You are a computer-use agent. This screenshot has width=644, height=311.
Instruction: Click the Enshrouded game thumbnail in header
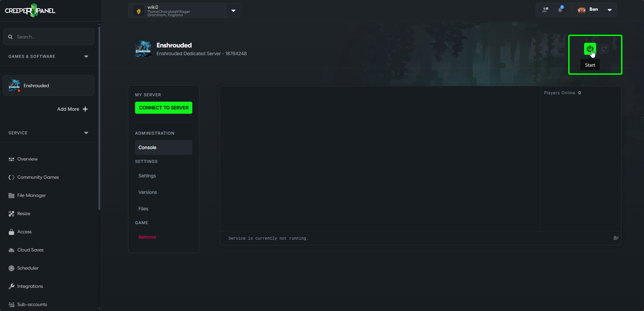(x=143, y=49)
